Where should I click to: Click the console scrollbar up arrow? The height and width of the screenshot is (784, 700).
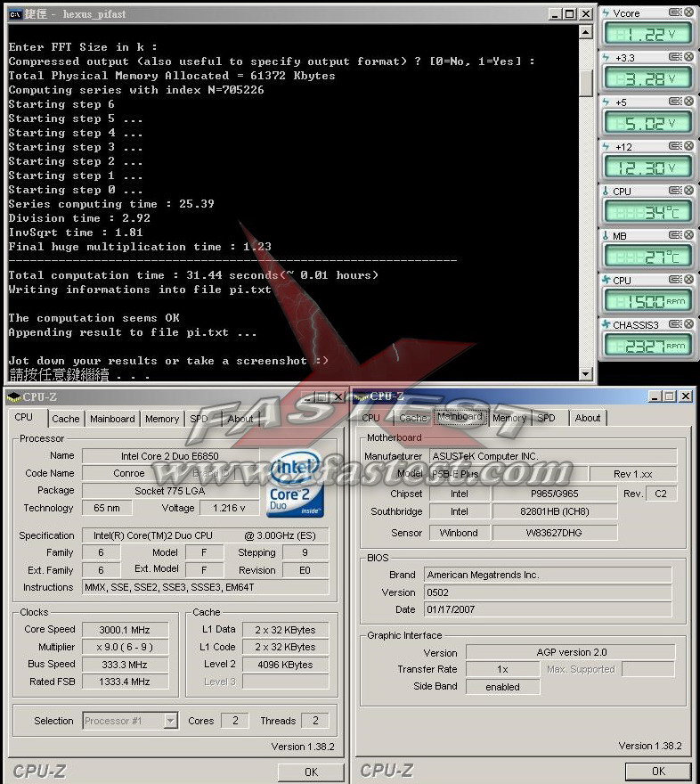click(586, 32)
